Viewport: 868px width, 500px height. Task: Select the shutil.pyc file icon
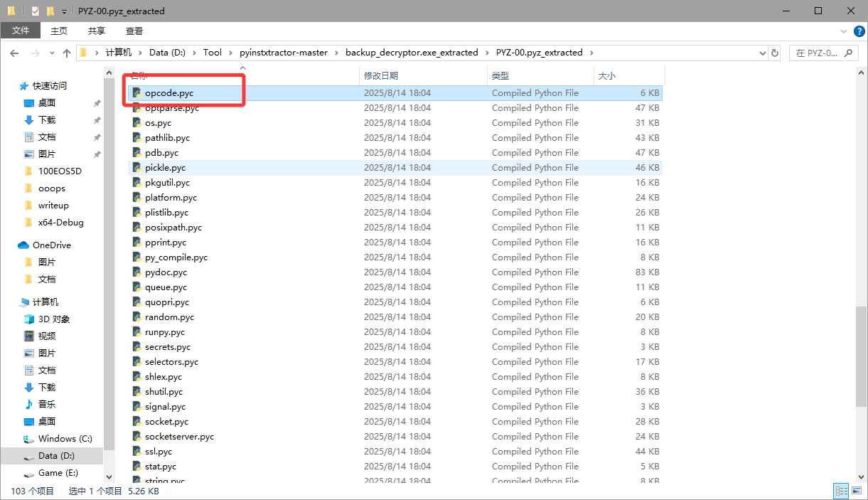(137, 392)
